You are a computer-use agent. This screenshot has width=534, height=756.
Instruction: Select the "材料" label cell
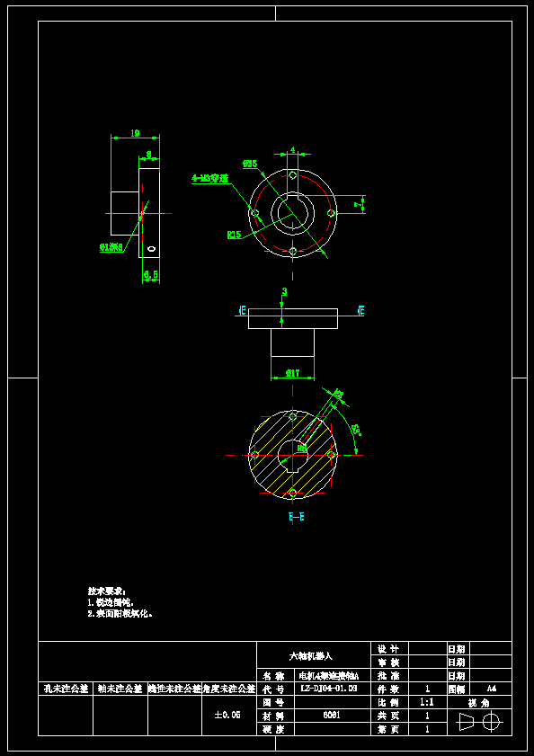tap(276, 716)
